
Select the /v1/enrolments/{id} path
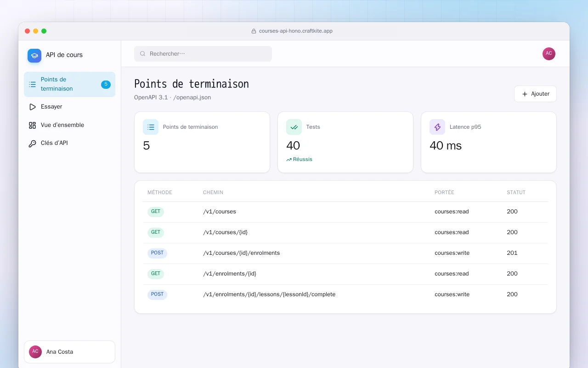pos(230,274)
